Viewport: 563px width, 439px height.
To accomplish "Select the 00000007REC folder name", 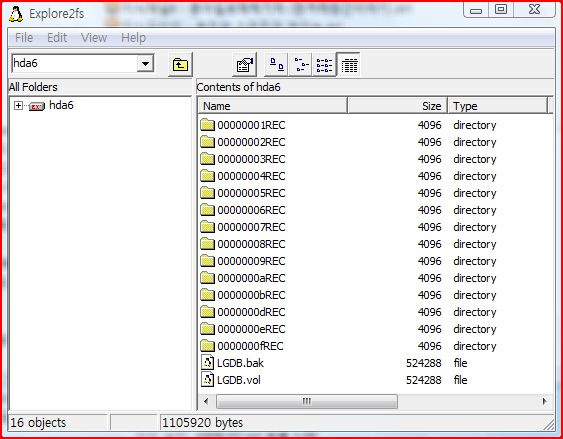I will point(251,227).
